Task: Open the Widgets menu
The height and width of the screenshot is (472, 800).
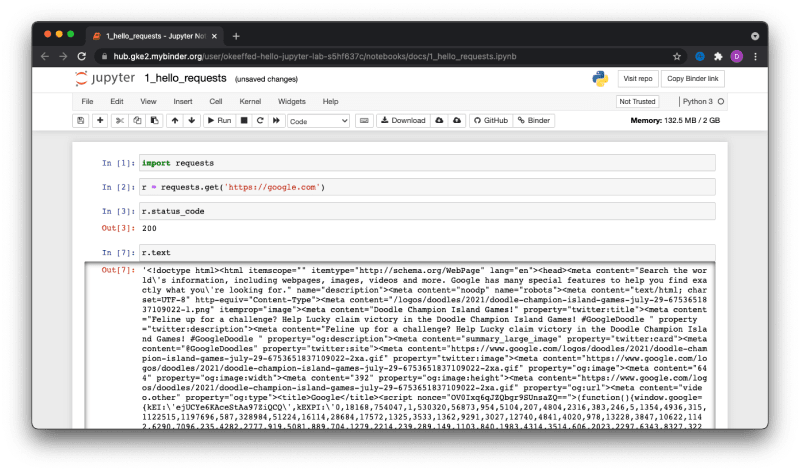Action: pyautogui.click(x=292, y=102)
